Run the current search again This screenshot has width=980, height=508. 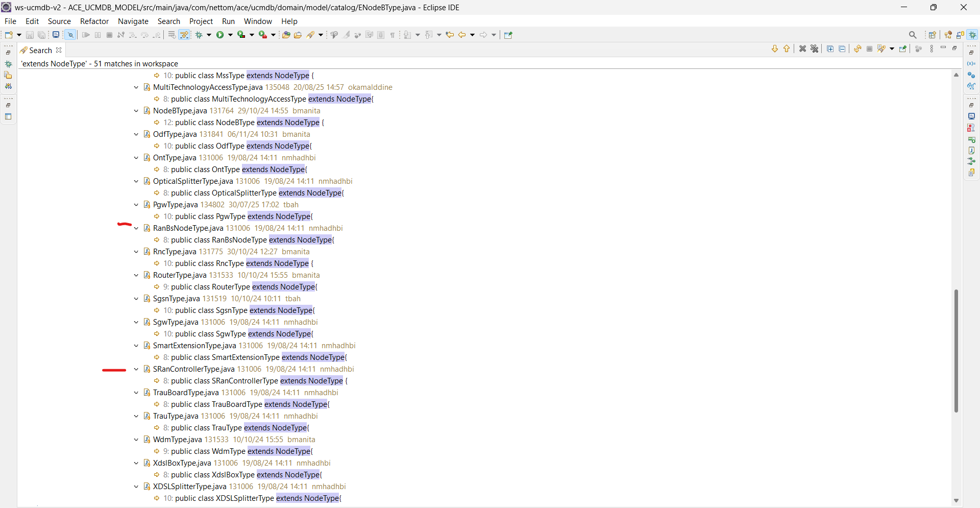pos(857,49)
